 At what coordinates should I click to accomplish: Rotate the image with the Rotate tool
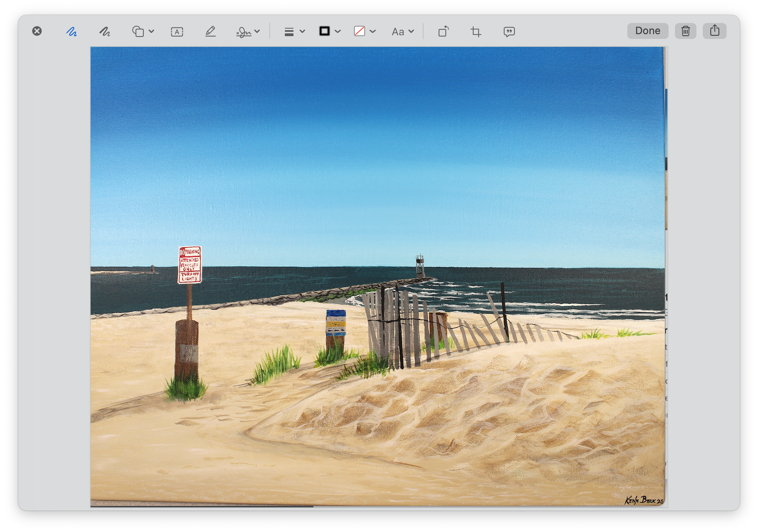click(443, 31)
